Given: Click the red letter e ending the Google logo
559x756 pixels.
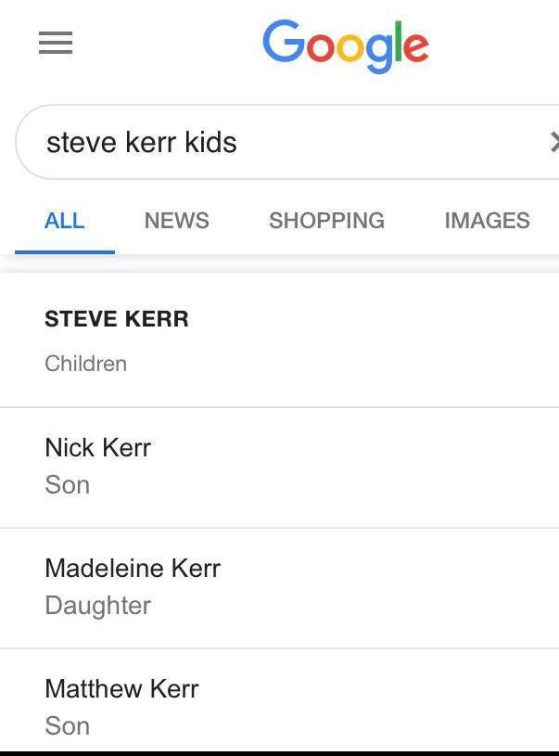Looking at the screenshot, I should click(416, 47).
